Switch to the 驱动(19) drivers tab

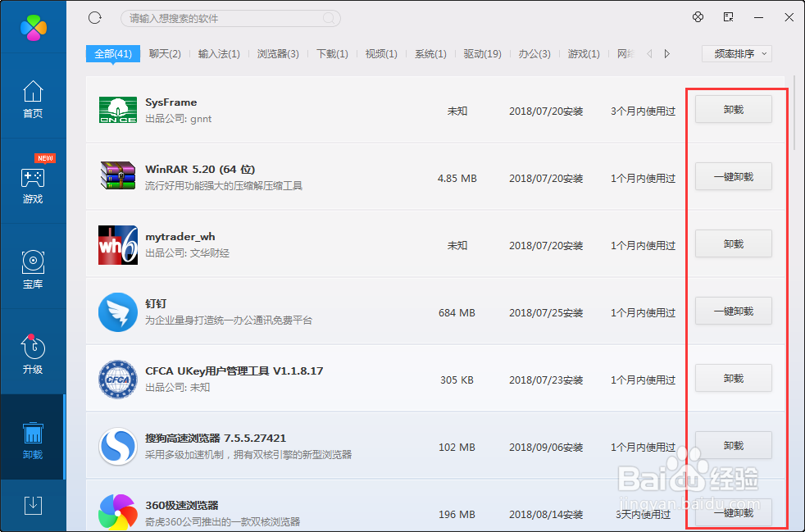(482, 52)
